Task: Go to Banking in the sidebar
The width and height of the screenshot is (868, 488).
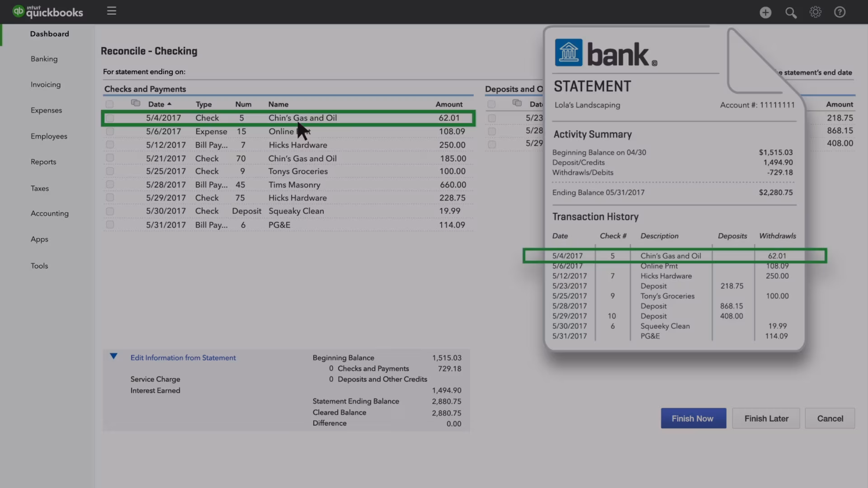Action: click(44, 59)
